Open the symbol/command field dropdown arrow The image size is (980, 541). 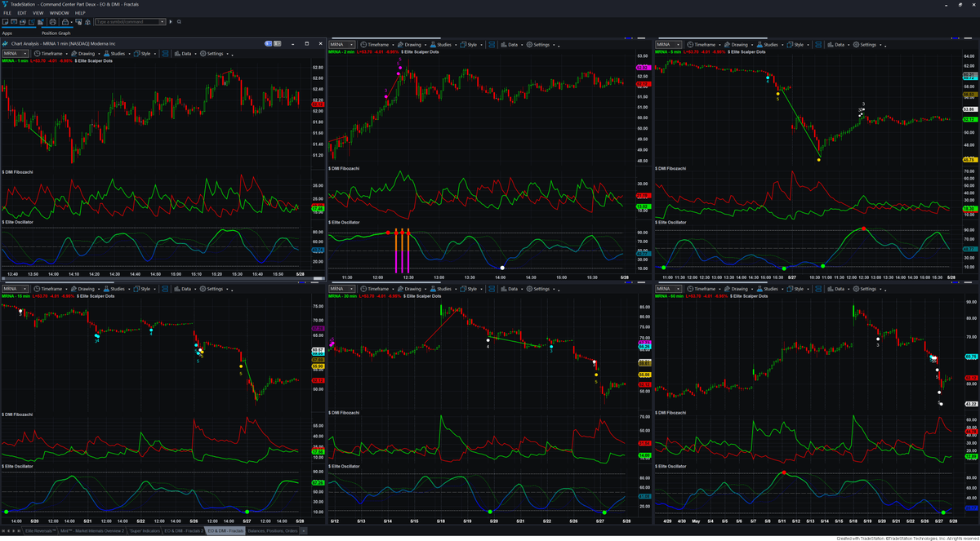click(162, 22)
